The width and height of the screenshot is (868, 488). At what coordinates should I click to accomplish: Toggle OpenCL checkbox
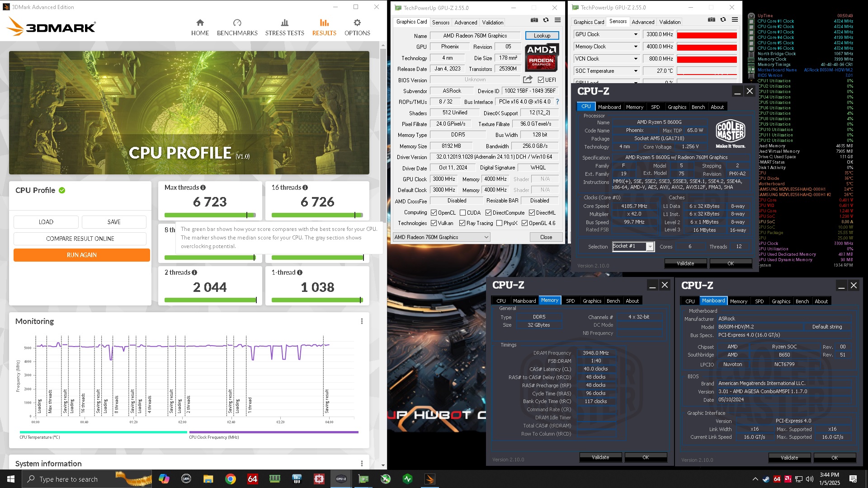click(434, 213)
